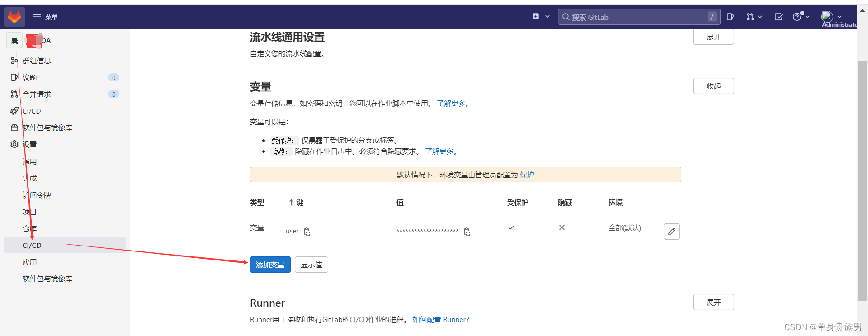Click the 合并请求 sidebar icon
Screen dimensions: 868x336
[x=14, y=94]
